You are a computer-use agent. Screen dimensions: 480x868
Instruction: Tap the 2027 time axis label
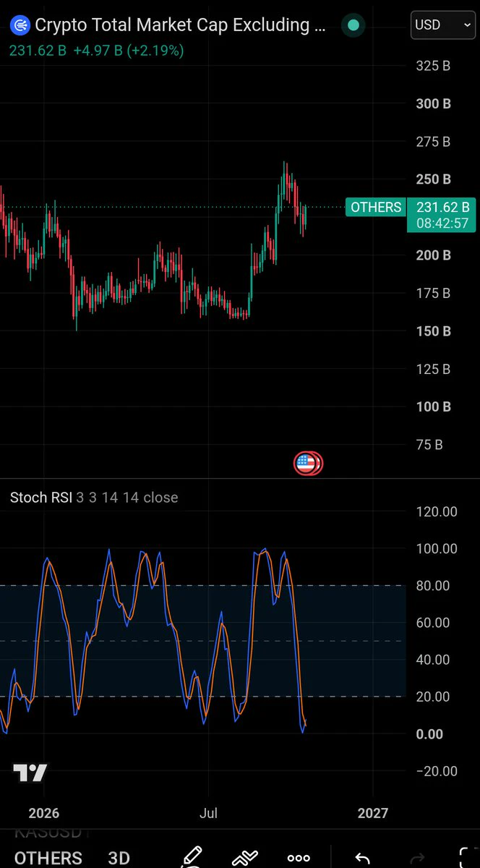tap(373, 813)
